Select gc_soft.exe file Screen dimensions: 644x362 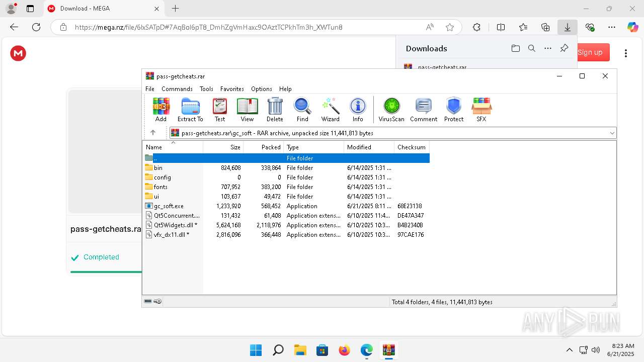tap(286, 206)
